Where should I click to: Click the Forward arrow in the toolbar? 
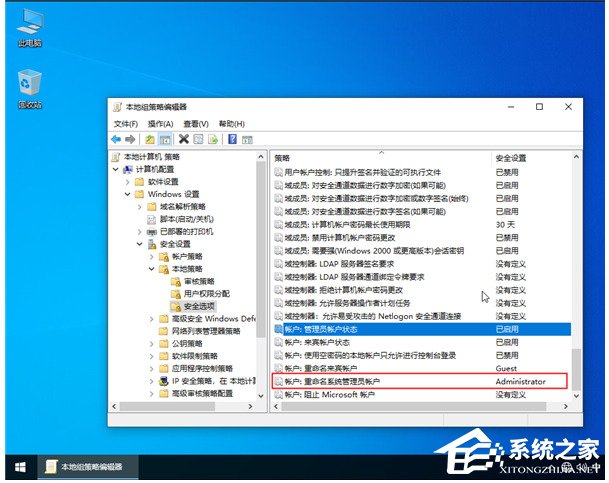pos(131,139)
